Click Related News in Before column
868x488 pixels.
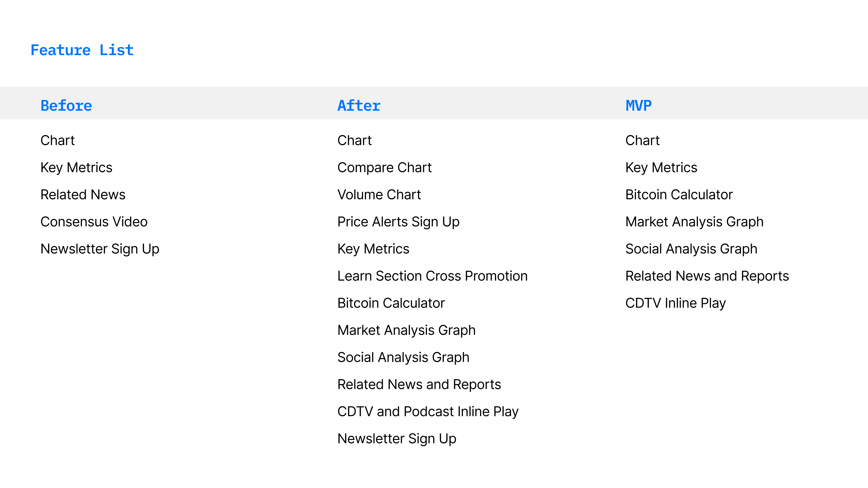click(x=83, y=195)
